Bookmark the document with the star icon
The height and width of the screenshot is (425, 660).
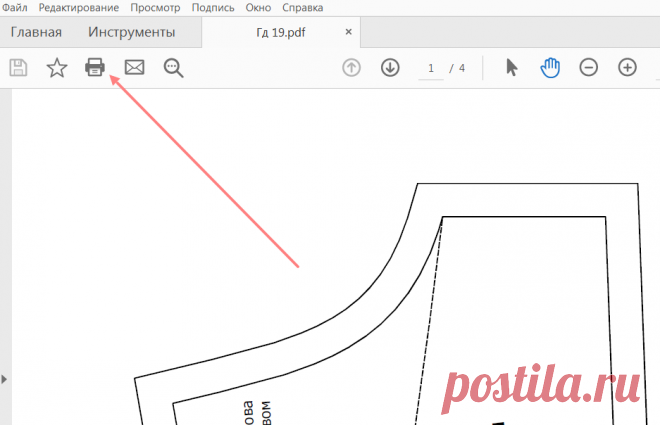(57, 68)
